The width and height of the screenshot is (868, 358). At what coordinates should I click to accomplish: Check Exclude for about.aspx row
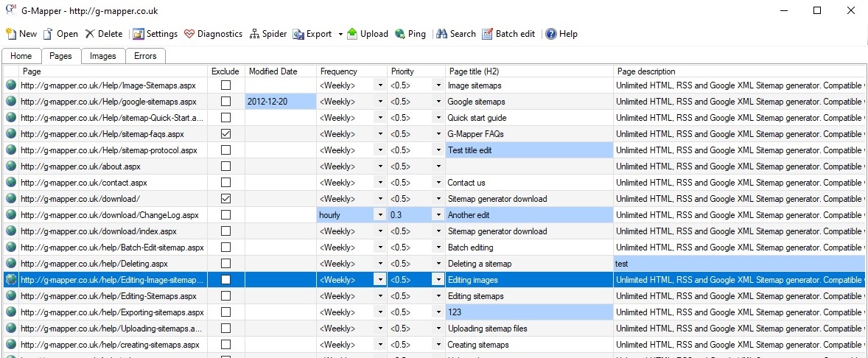[x=225, y=166]
